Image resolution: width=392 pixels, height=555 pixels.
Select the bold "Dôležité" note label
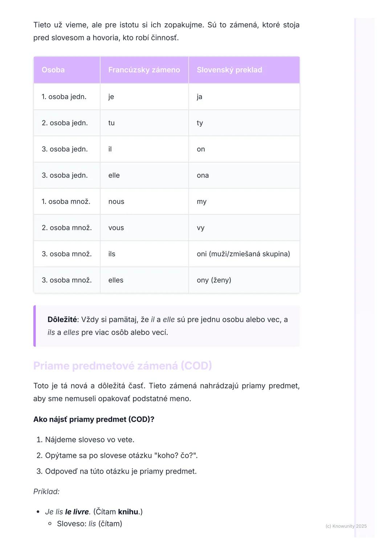point(62,320)
